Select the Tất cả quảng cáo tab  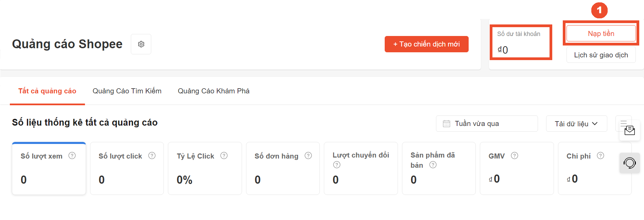47,91
